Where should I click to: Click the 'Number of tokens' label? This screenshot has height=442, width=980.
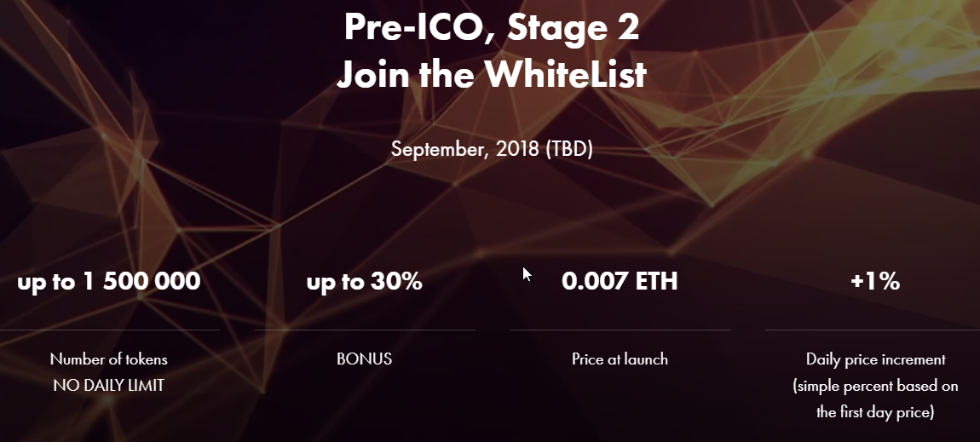tap(109, 359)
